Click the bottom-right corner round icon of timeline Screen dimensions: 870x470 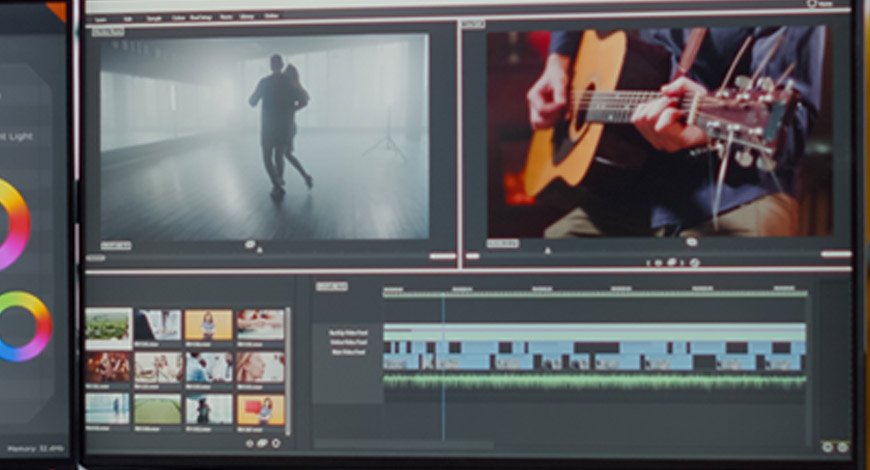[x=842, y=447]
